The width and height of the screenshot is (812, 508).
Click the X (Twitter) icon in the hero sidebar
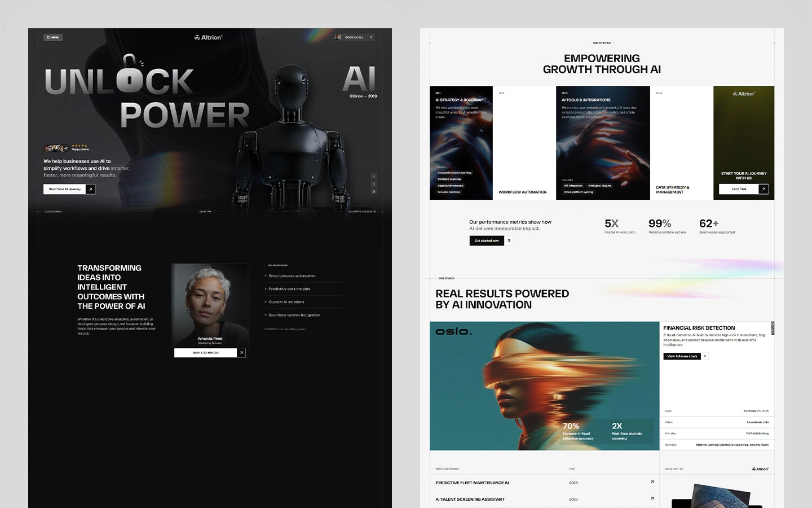(374, 184)
